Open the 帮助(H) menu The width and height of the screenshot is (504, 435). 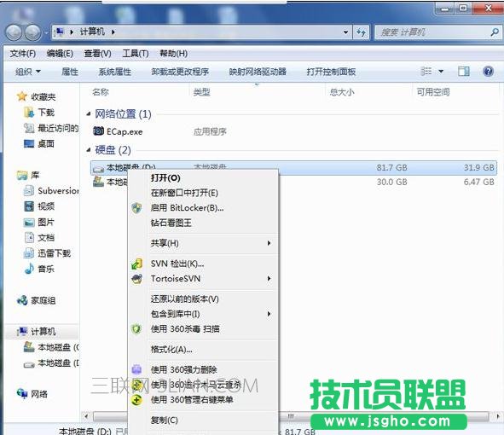(x=173, y=54)
